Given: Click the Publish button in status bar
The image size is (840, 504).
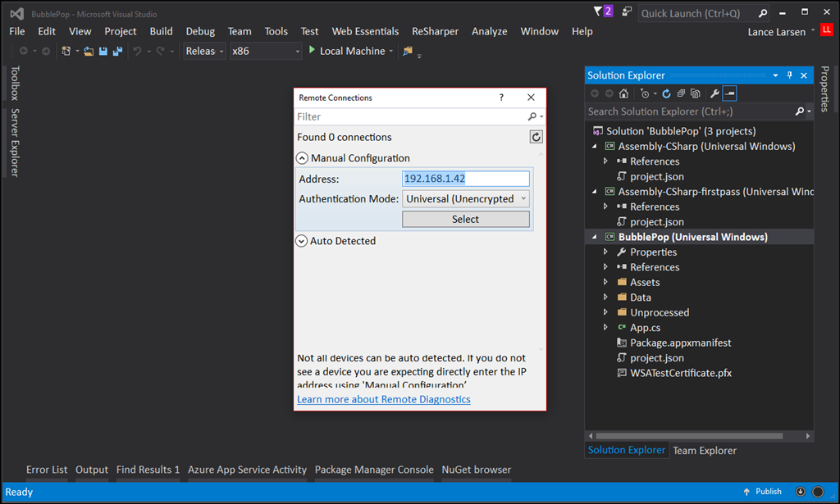Looking at the screenshot, I should pyautogui.click(x=762, y=491).
